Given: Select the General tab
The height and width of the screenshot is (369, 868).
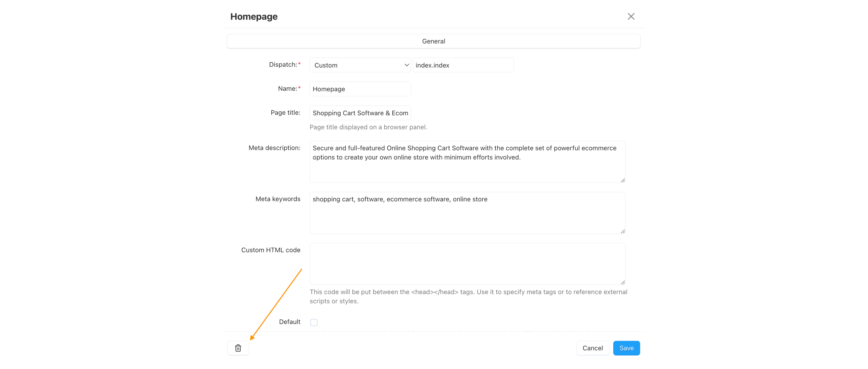Looking at the screenshot, I should (x=433, y=41).
